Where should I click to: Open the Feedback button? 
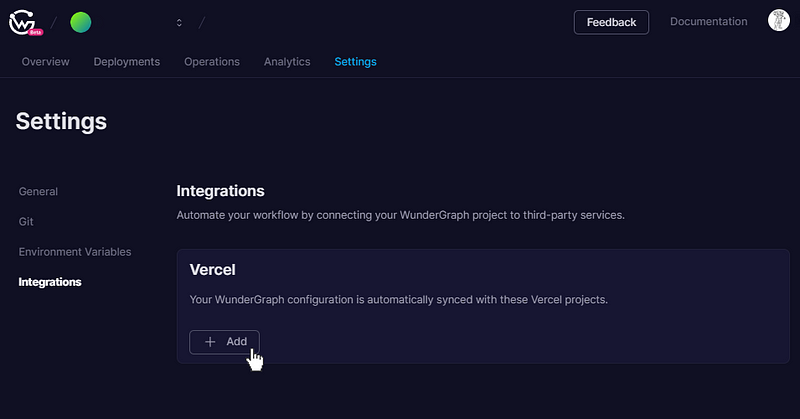(x=611, y=22)
